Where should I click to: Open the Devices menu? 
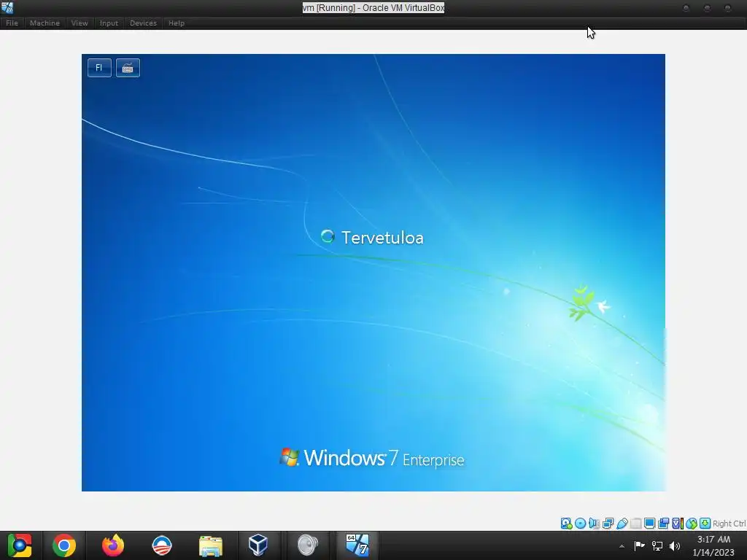coord(143,23)
